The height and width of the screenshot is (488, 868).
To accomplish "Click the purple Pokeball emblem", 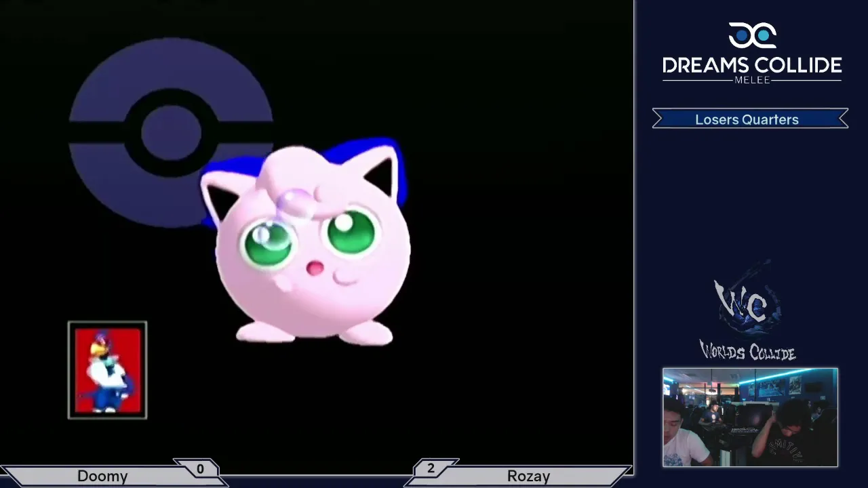I will (171, 131).
